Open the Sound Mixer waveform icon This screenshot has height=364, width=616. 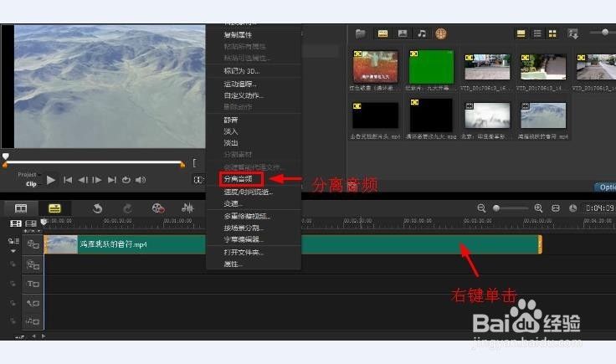(187, 208)
